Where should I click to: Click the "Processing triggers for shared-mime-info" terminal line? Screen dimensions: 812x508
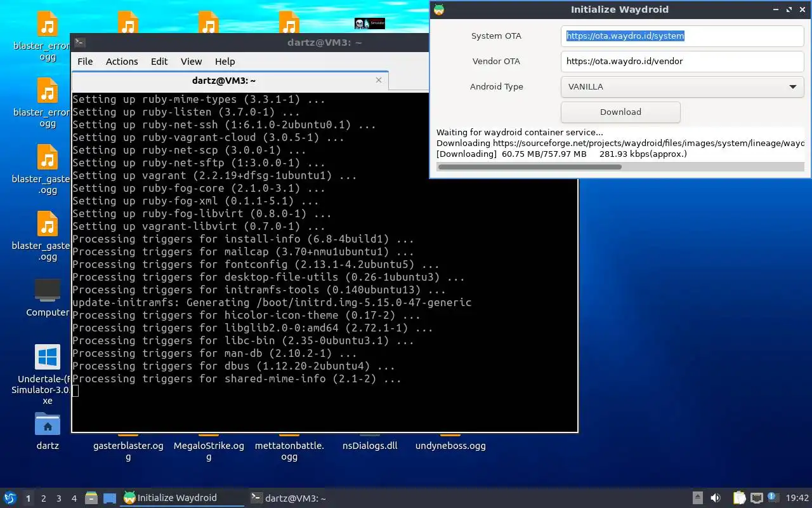(x=237, y=378)
